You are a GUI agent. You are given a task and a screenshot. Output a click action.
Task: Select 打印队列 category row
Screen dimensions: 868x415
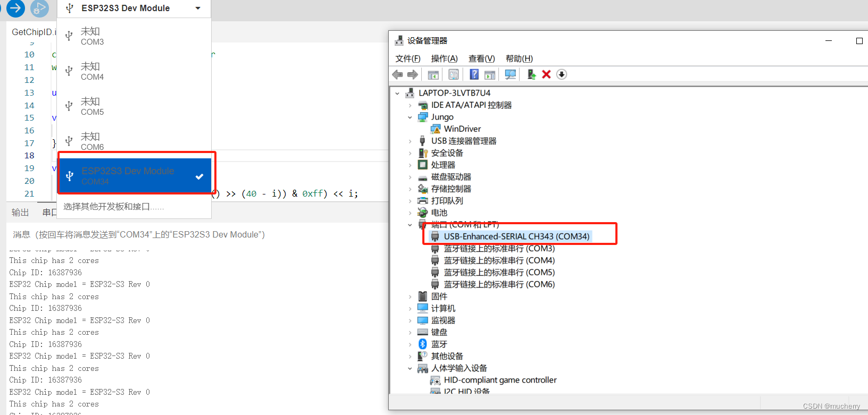(x=447, y=201)
